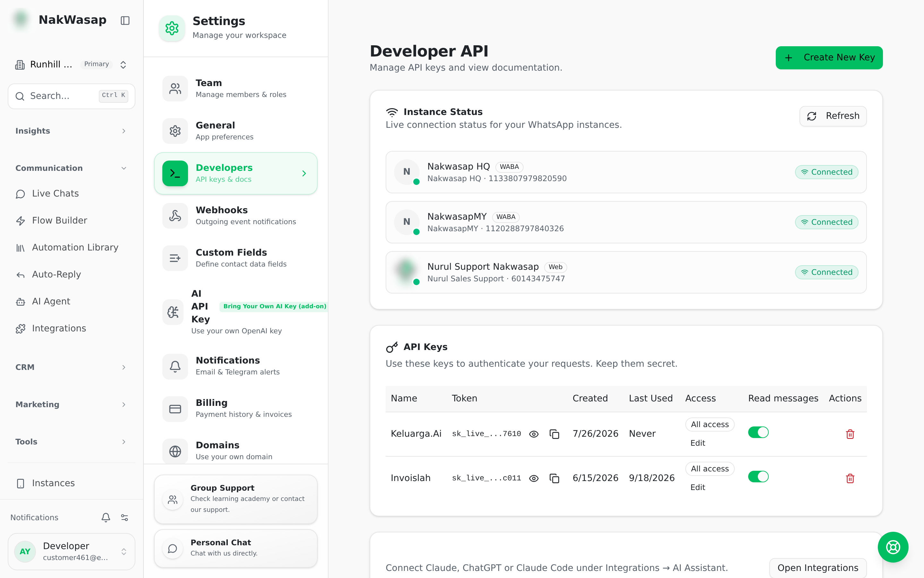Open Custom Fields settings
Viewport: 924px width, 578px height.
click(x=235, y=258)
